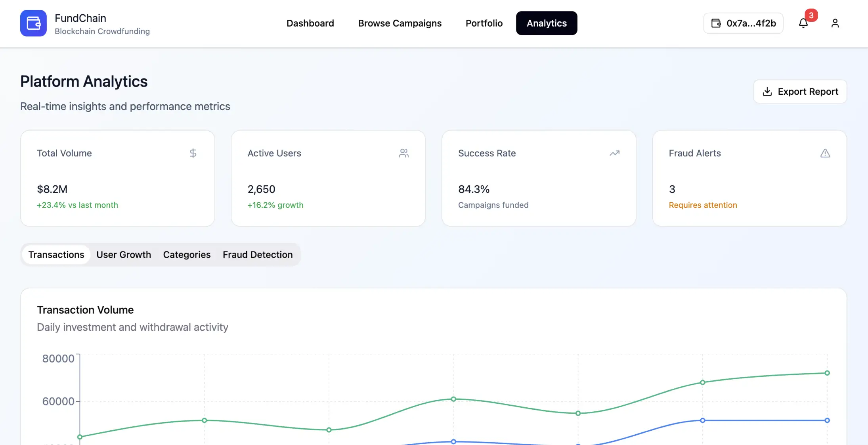
Task: Open notifications via the bell icon
Action: (x=803, y=23)
